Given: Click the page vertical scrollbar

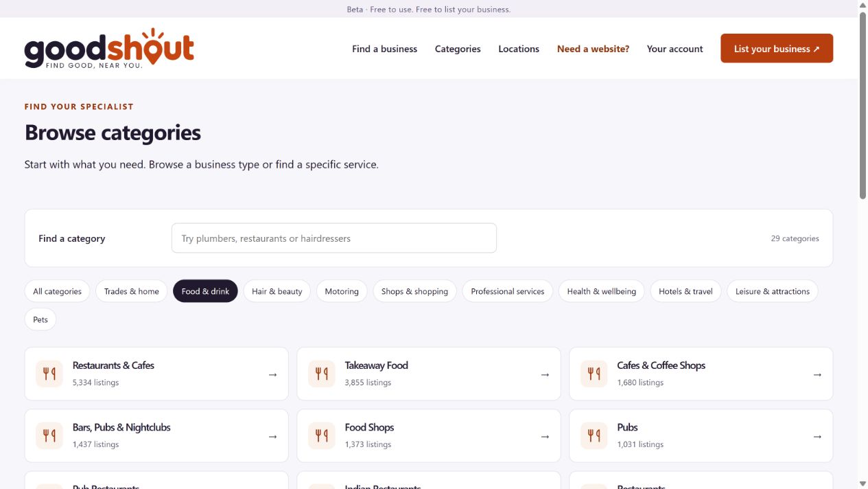Looking at the screenshot, I should pos(863,105).
